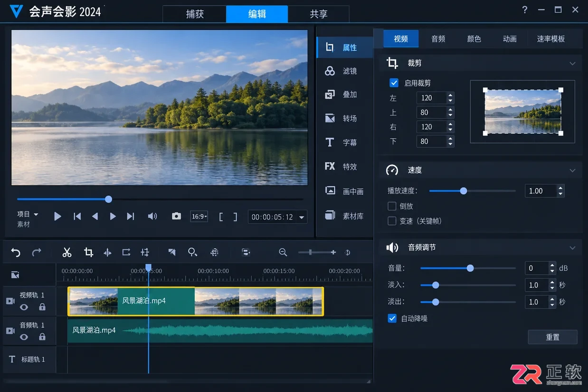Disable the 自动降噪 checkbox
Viewport: 588px width, 392px height.
(392, 318)
